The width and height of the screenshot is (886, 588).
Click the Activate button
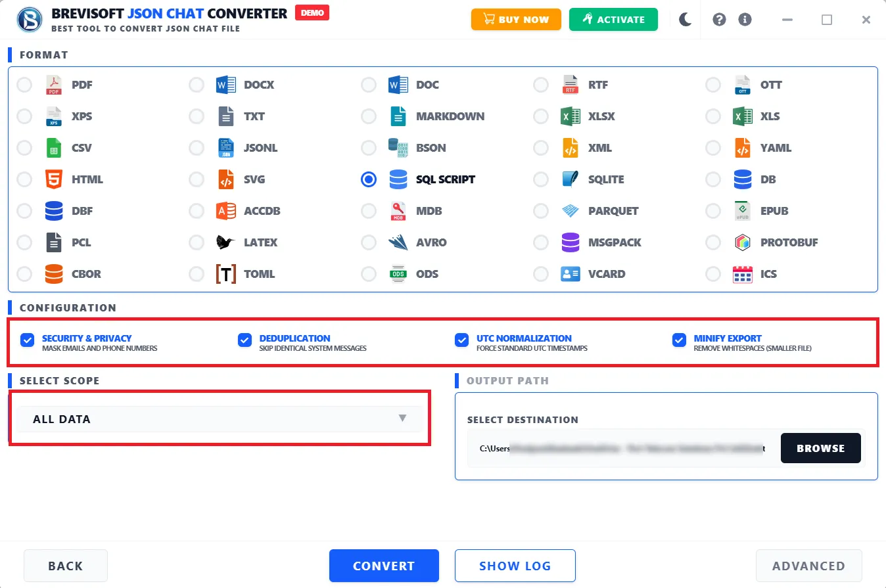click(613, 20)
